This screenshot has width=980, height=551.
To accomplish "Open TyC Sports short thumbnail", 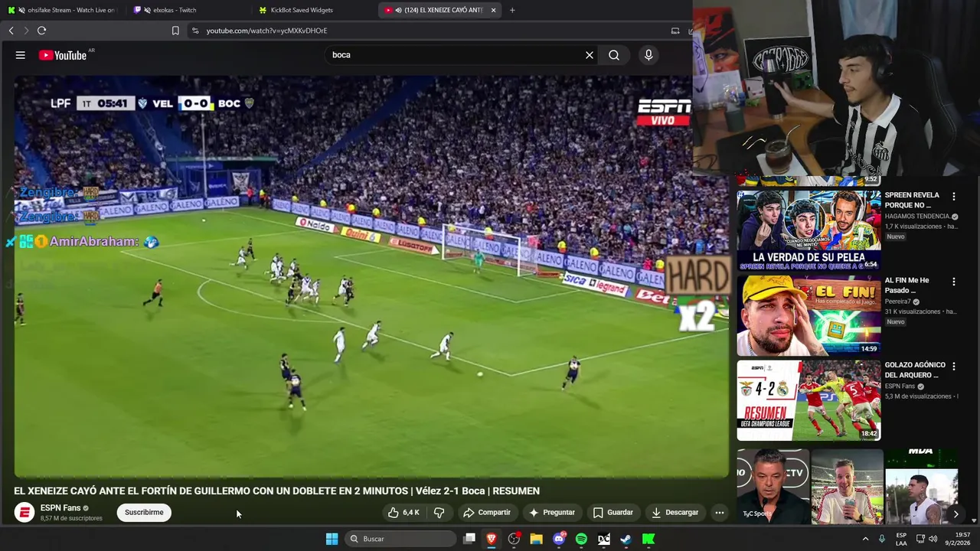I will (773, 486).
